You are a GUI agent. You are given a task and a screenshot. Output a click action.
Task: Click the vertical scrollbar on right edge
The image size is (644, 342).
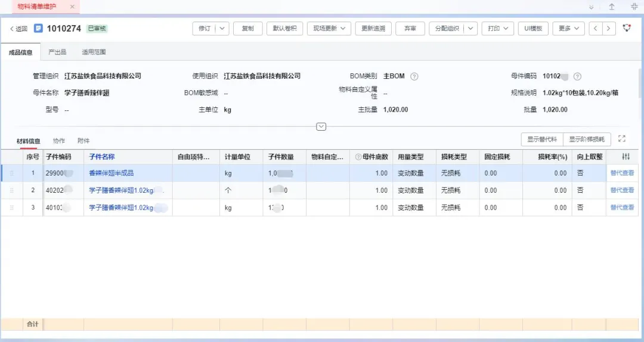[640, 83]
